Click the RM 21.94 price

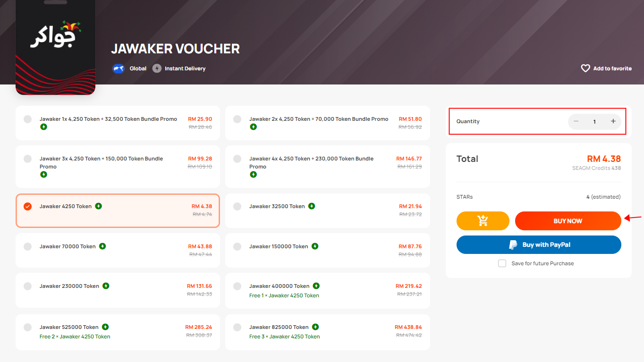pyautogui.click(x=410, y=206)
